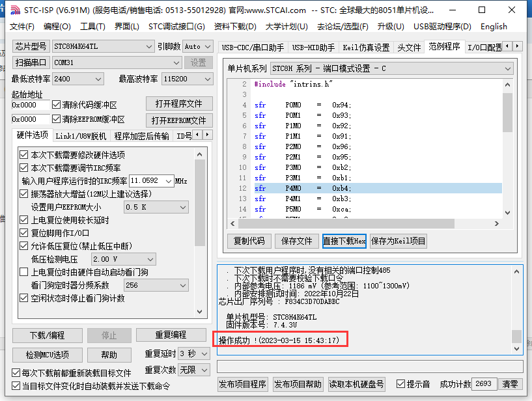Uncheck 本次下载需要调节IRC频率
The image size is (532, 401).
point(23,168)
